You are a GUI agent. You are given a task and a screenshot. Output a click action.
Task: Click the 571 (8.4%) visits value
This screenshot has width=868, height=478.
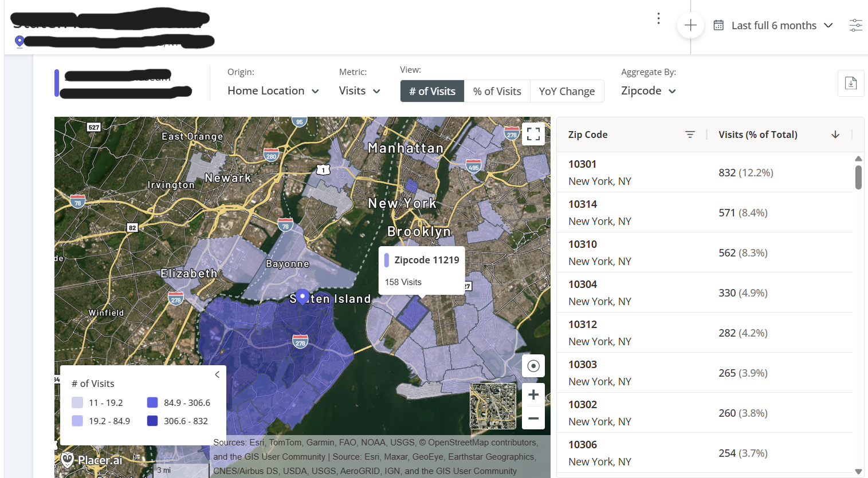pos(743,212)
